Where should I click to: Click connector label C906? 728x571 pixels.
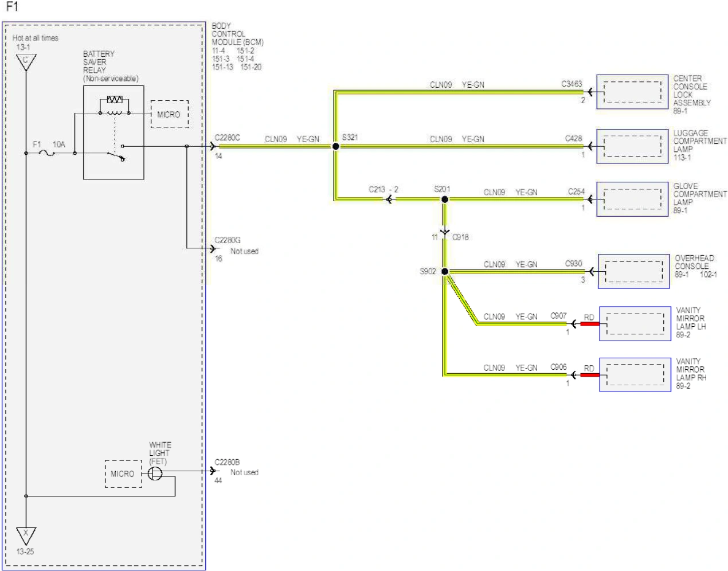point(558,366)
